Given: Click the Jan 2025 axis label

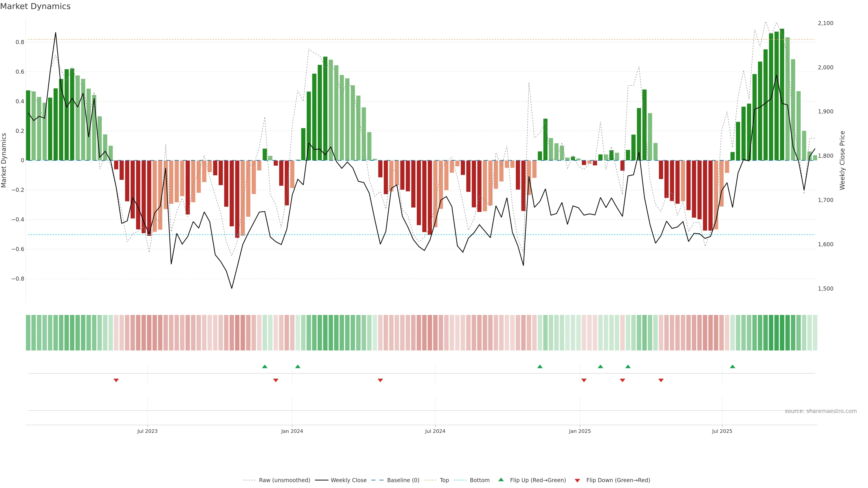Looking at the screenshot, I should tap(580, 431).
